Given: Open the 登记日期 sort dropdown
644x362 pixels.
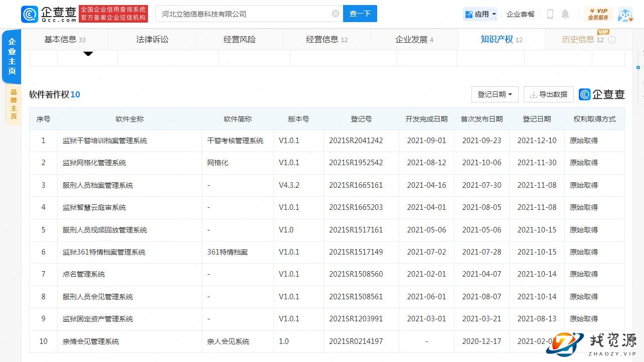Looking at the screenshot, I should click(495, 94).
